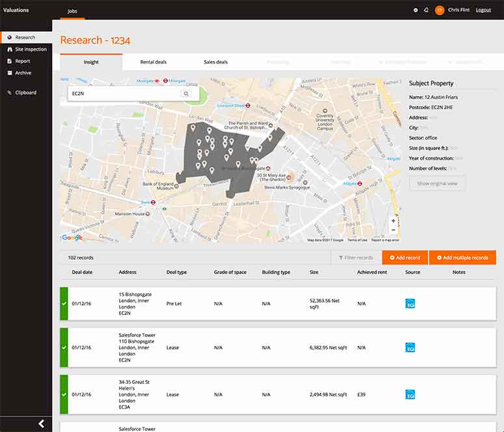The width and height of the screenshot is (504, 432).
Task: Go to Report in the sidebar
Action: tap(27, 61)
